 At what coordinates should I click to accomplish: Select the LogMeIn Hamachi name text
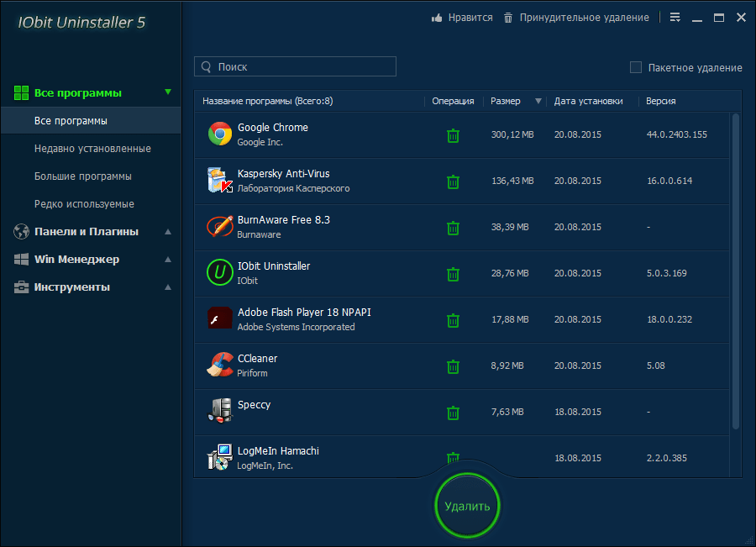tap(278, 451)
